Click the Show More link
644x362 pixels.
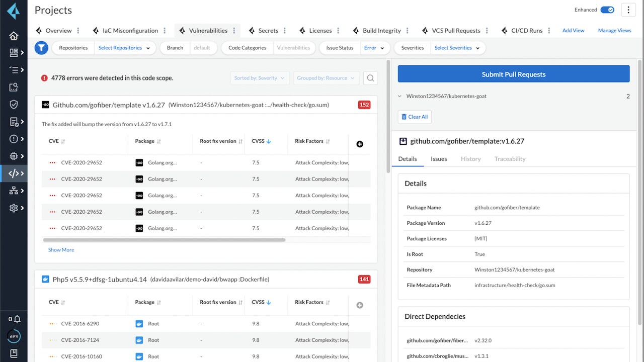pyautogui.click(x=61, y=250)
